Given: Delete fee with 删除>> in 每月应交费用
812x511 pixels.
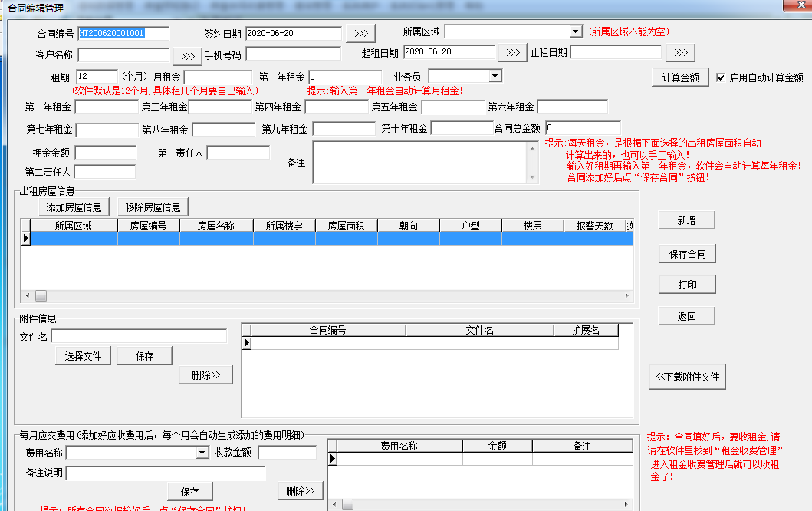Looking at the screenshot, I should 301,491.
